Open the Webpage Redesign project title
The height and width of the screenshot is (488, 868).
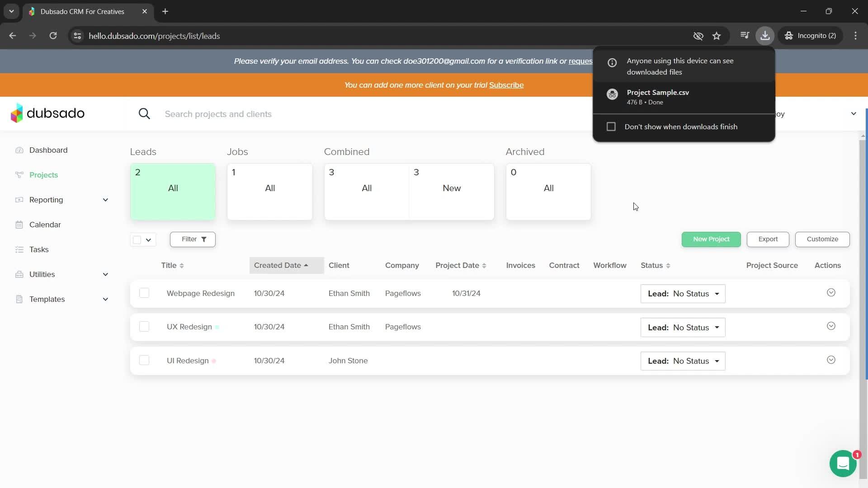tap(201, 293)
